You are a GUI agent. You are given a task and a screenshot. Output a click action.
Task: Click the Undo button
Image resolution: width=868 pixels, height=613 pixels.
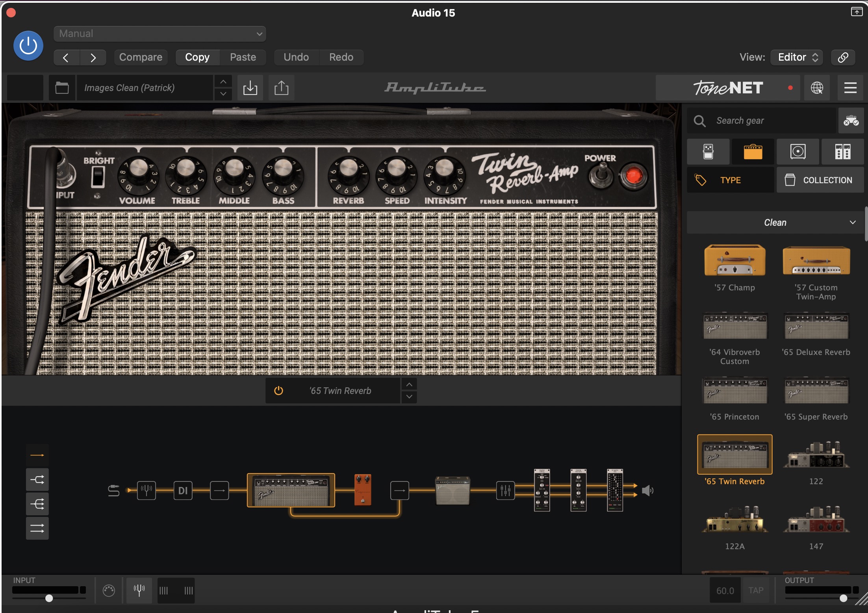point(296,58)
